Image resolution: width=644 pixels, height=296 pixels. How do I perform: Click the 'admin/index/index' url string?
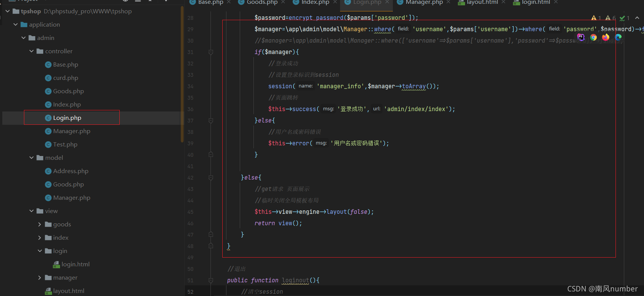(x=416, y=109)
